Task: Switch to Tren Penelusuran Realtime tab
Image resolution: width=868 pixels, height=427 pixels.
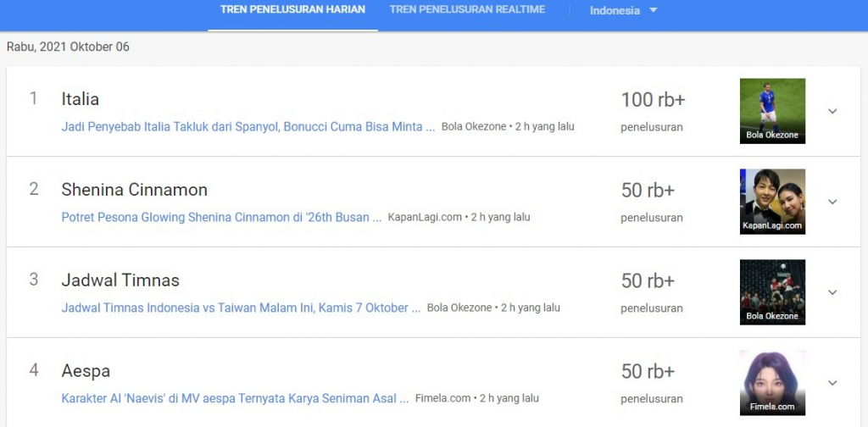Action: (x=467, y=9)
